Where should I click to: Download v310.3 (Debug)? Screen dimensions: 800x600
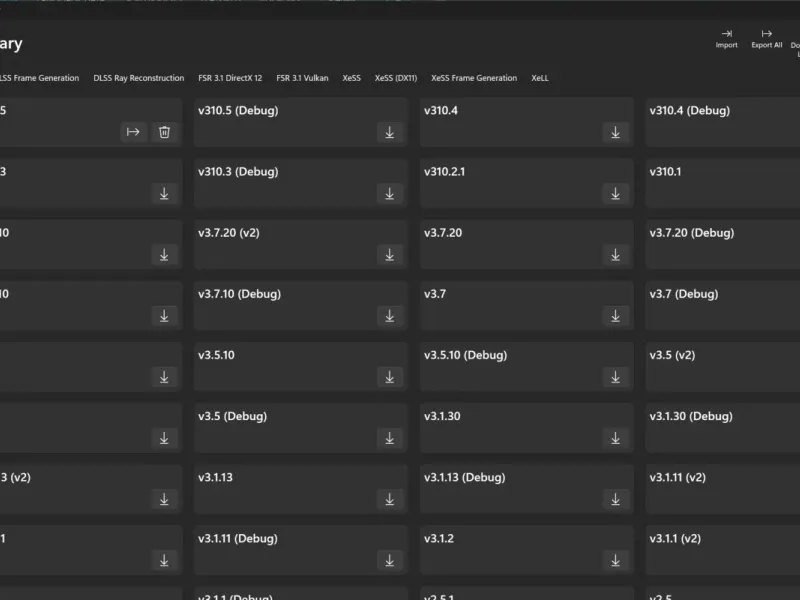[x=390, y=193]
